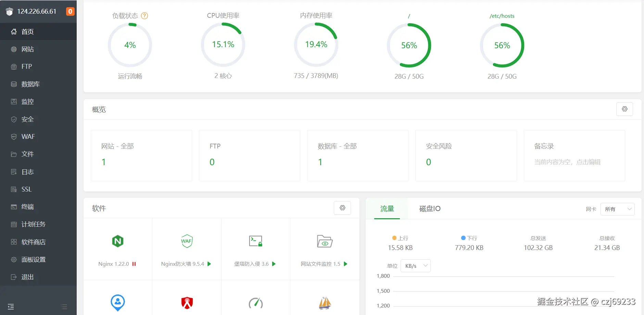The height and width of the screenshot is (315, 644).
Task: Open 终端 in the sidebar menu
Action: click(x=38, y=207)
